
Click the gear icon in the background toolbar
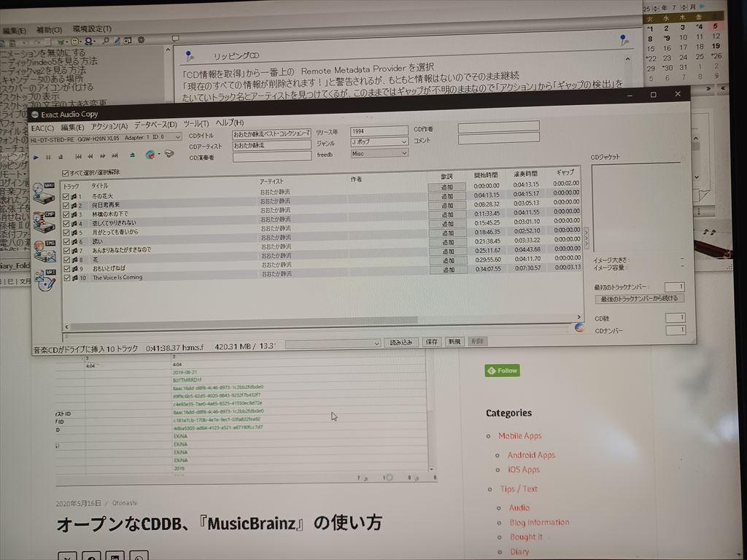click(x=141, y=40)
